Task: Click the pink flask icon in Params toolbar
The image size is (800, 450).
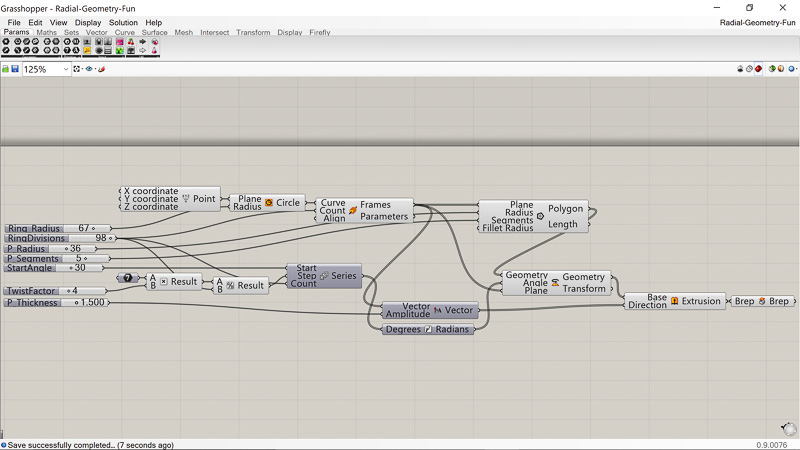Action: (x=155, y=51)
